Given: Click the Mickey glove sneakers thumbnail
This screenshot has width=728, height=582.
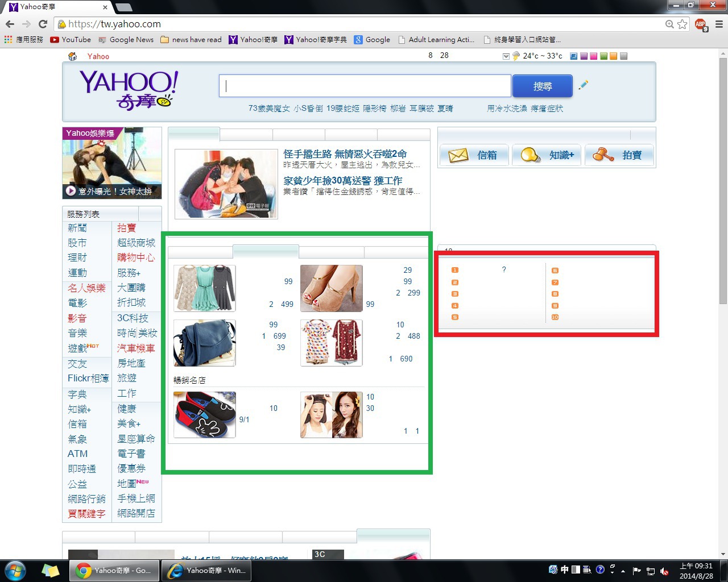Looking at the screenshot, I should (205, 414).
